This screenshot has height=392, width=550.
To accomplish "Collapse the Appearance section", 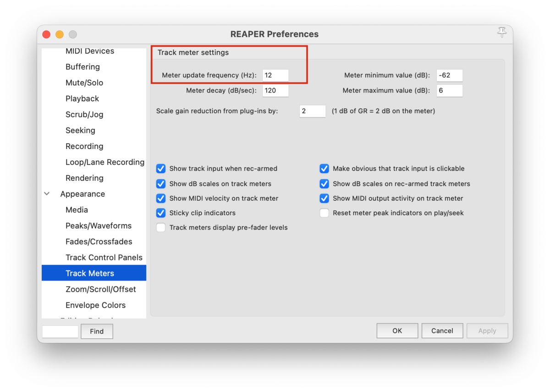I will [46, 193].
